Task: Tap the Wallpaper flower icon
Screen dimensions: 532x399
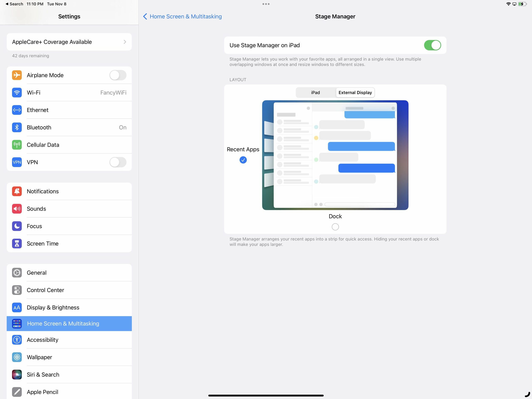Action: pyautogui.click(x=17, y=357)
